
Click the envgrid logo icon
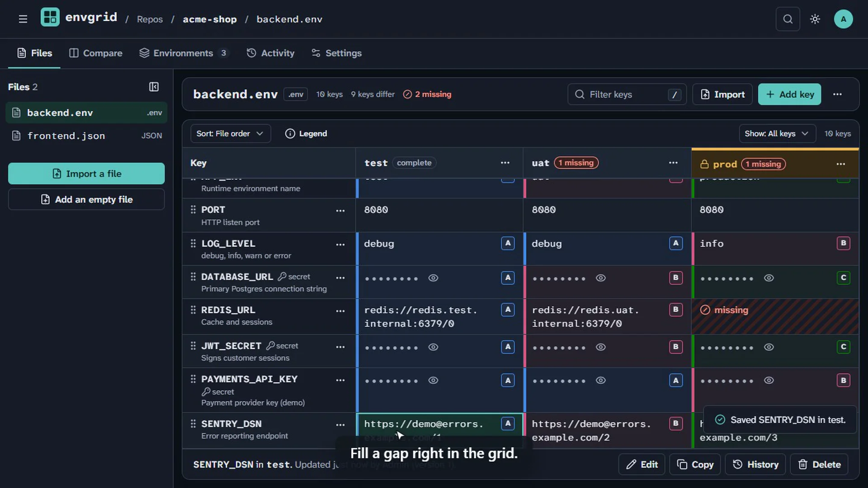[x=50, y=18]
